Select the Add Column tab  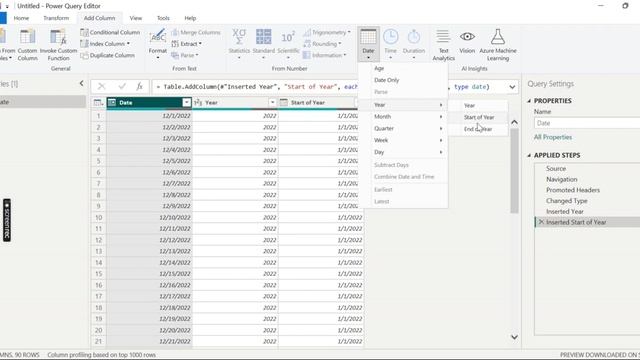tap(99, 18)
